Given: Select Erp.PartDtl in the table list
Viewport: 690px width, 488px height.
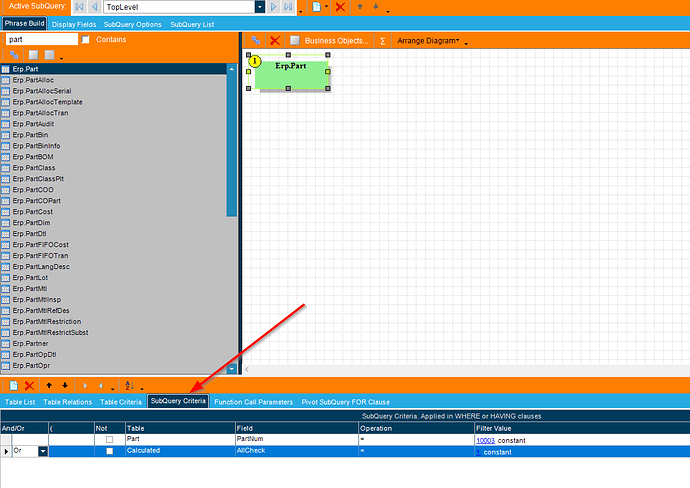Looking at the screenshot, I should pyautogui.click(x=114, y=234).
